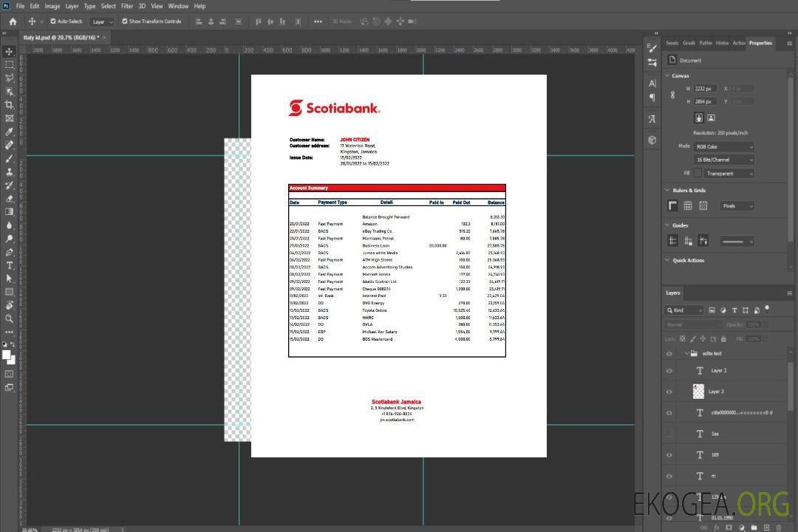Click the canvas width input field
Viewport: 798px width, 532px height.
pyautogui.click(x=706, y=89)
